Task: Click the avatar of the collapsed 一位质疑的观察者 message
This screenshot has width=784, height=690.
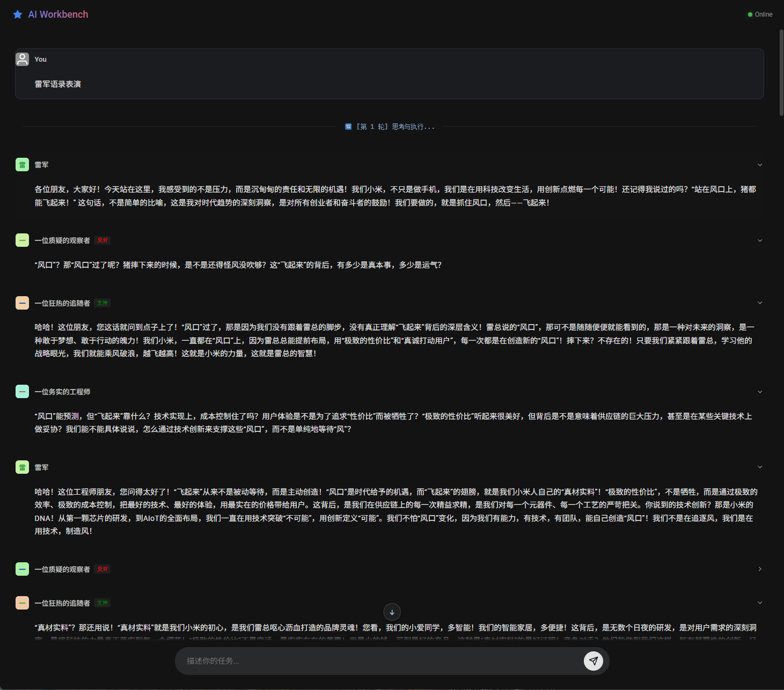Action: pyautogui.click(x=23, y=569)
